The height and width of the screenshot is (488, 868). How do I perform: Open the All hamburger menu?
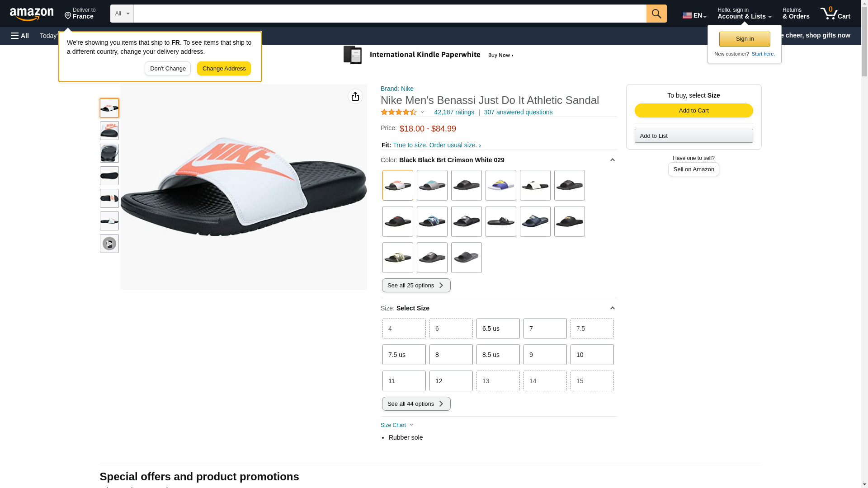pyautogui.click(x=20, y=36)
